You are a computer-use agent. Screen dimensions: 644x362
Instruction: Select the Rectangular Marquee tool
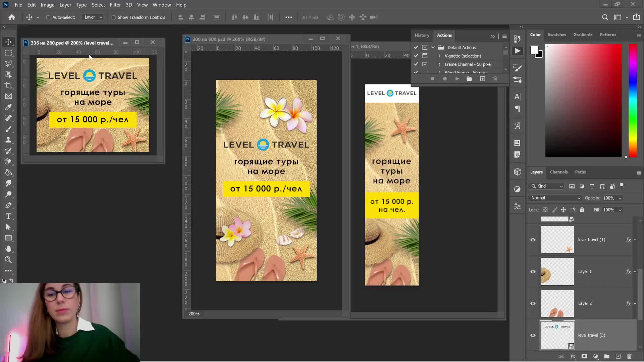(8, 53)
